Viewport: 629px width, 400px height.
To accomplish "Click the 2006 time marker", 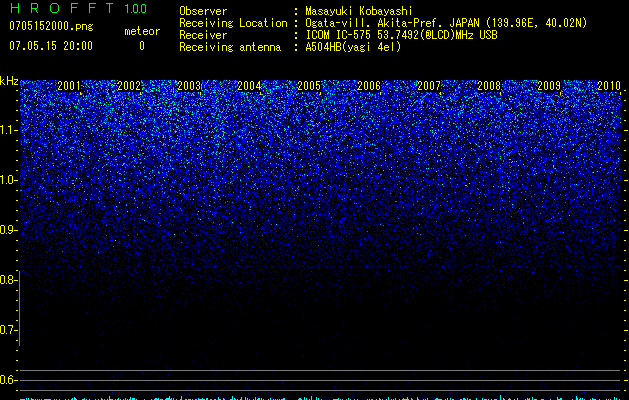I will point(369,86).
